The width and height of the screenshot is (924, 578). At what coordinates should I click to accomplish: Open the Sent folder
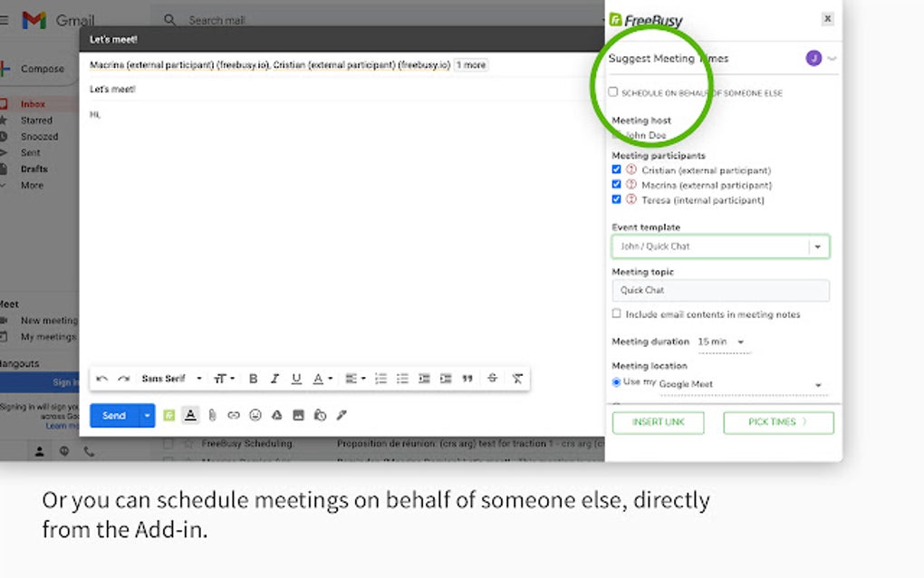(x=31, y=152)
